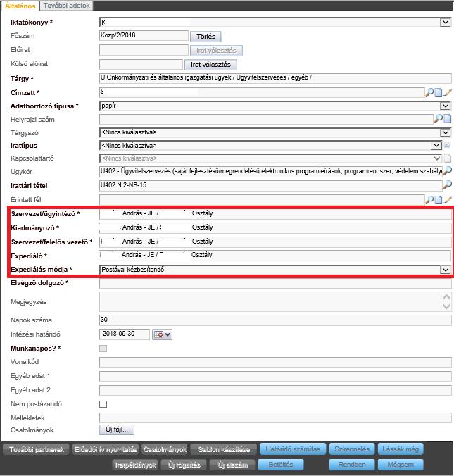Click into the Külső előirat input field
Viewport: 454px width, 476px height.
click(x=141, y=64)
